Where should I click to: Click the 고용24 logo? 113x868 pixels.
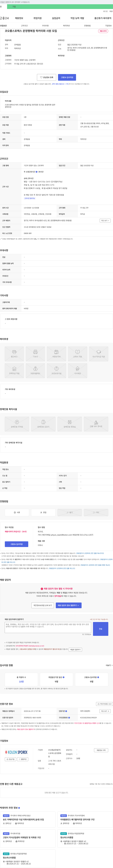(4, 18)
